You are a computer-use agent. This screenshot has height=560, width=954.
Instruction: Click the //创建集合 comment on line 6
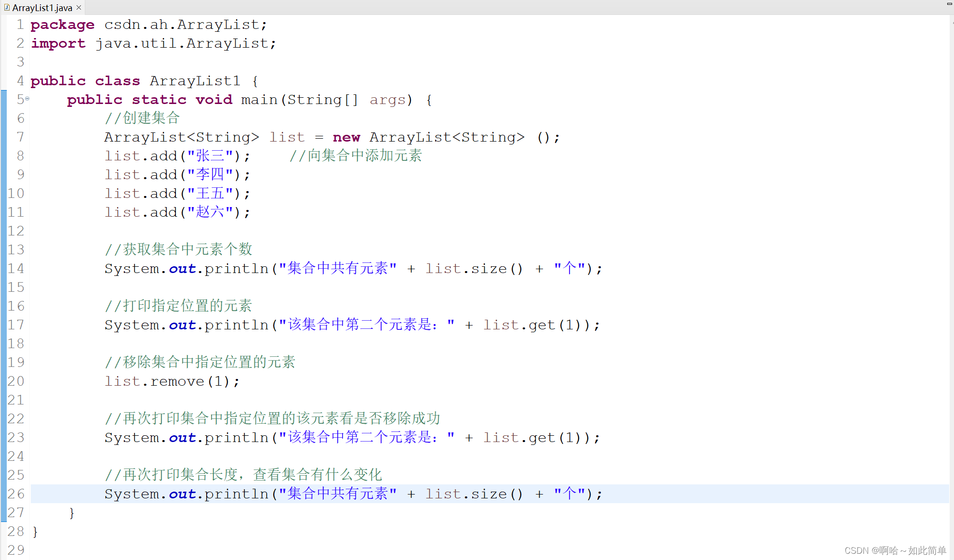pos(142,118)
